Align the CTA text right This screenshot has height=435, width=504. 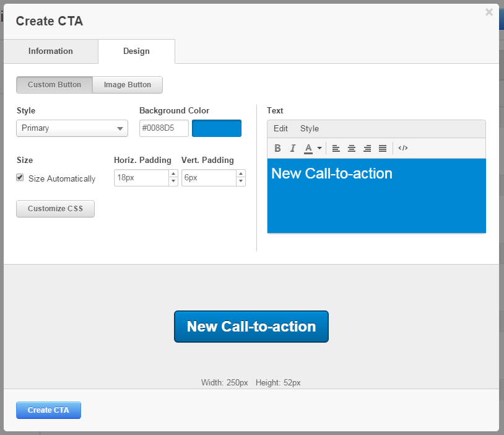pyautogui.click(x=367, y=148)
